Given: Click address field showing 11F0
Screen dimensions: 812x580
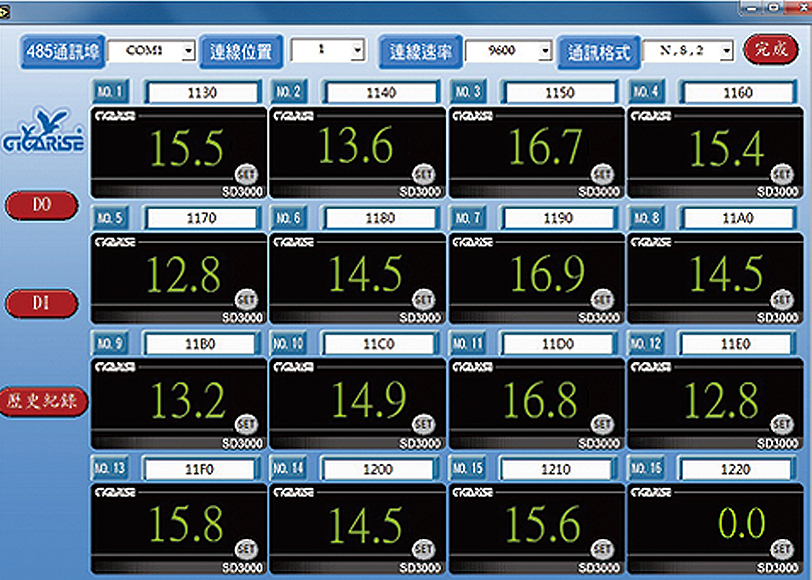Looking at the screenshot, I should click(200, 470).
